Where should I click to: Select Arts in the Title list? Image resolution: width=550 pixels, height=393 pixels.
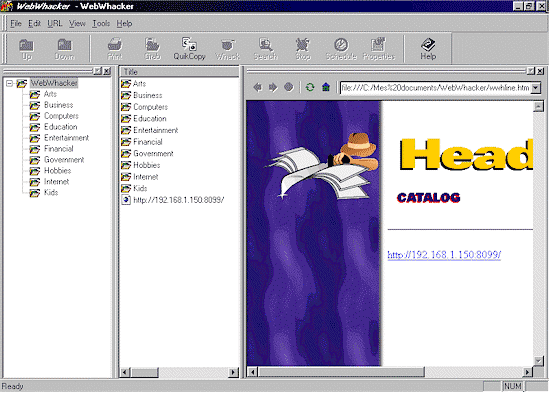click(139, 84)
